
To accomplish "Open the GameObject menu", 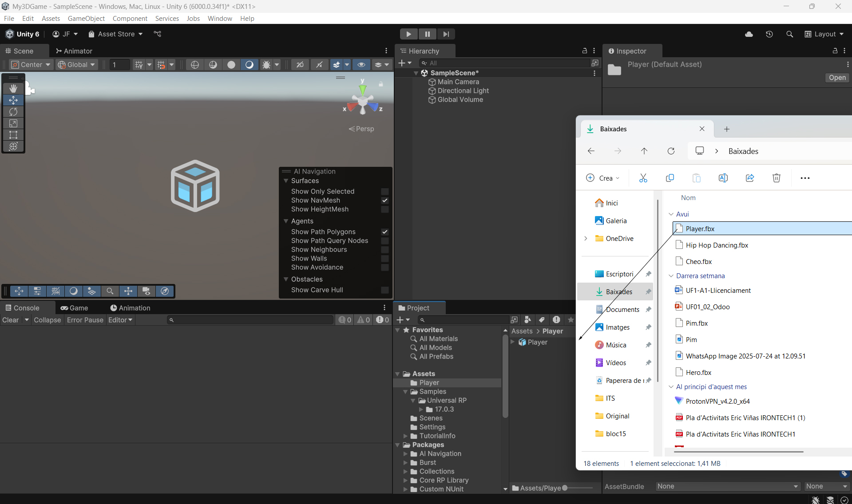I will tap(86, 19).
